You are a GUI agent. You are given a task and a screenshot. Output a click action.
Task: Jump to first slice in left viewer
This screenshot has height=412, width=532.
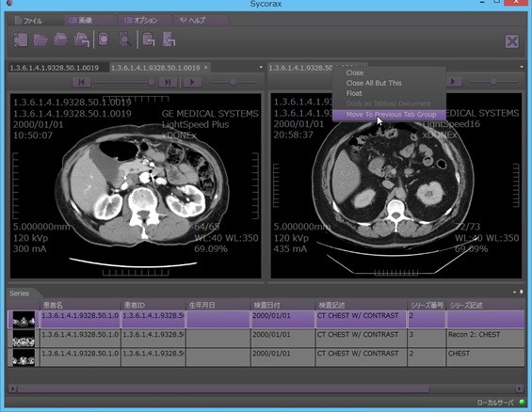81,83
